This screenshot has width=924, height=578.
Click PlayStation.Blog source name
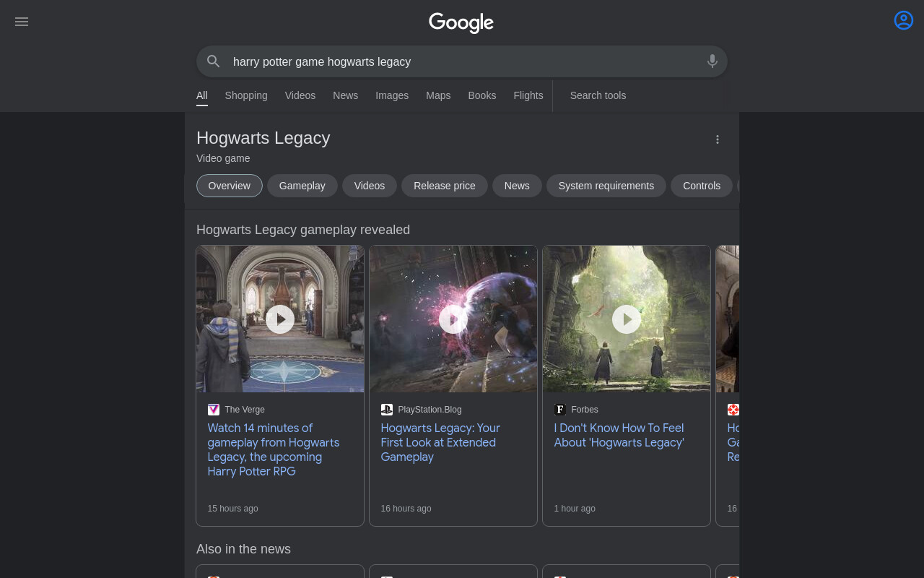point(430,410)
